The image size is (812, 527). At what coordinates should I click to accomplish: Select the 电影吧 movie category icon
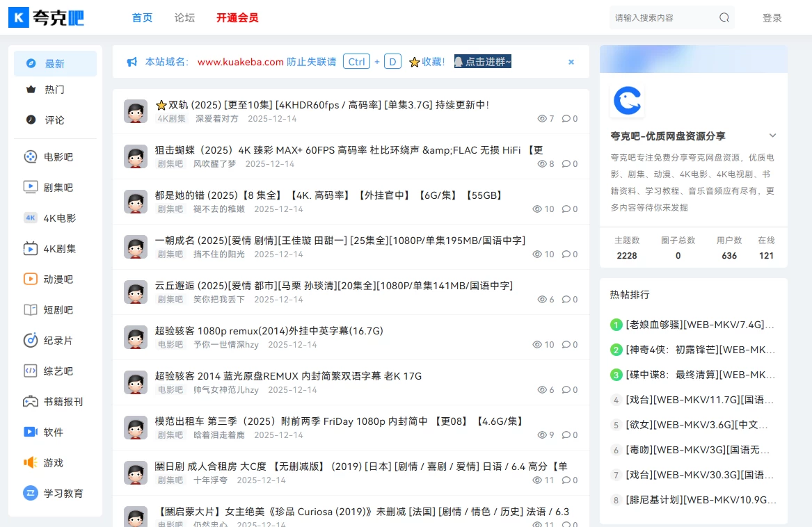[29, 156]
